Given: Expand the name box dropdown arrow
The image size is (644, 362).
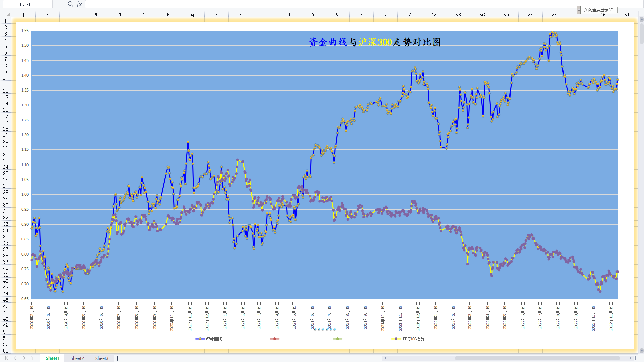Looking at the screenshot, I should tap(51, 4).
